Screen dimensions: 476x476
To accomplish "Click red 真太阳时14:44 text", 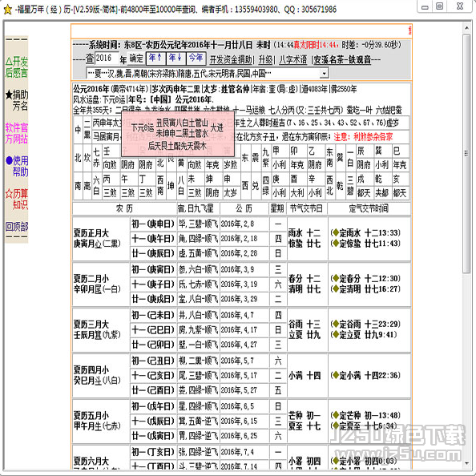I will [x=316, y=45].
